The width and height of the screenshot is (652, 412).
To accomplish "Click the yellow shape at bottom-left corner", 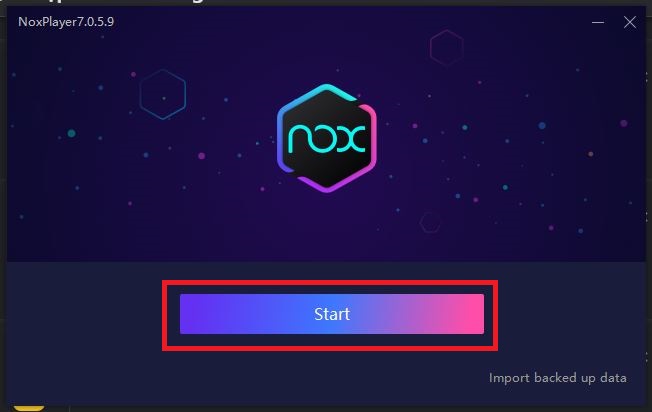I will 29,408.
